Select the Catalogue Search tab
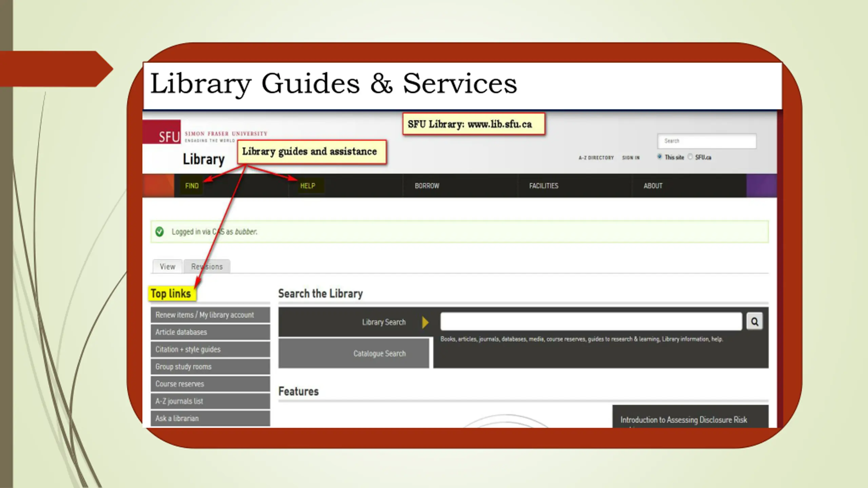Image resolution: width=868 pixels, height=488 pixels. (354, 353)
